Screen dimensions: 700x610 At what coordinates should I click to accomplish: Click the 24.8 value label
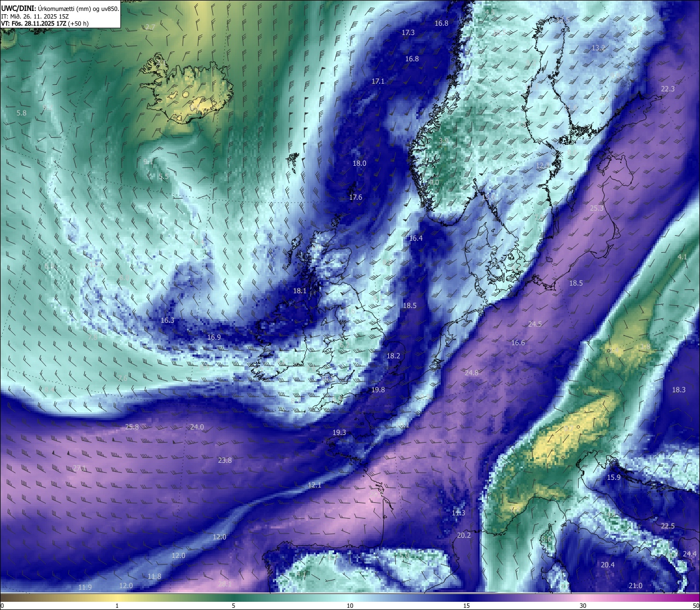point(471,373)
